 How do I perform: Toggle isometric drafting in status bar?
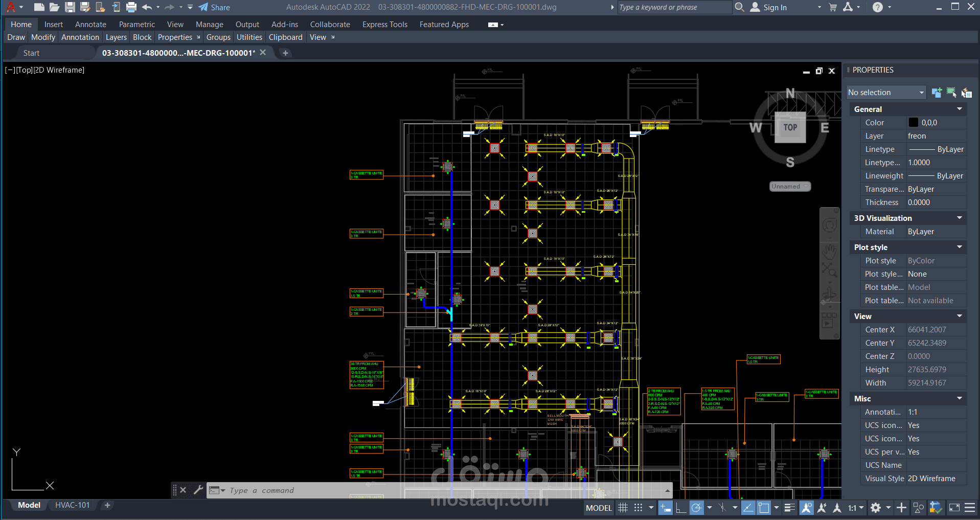click(722, 508)
